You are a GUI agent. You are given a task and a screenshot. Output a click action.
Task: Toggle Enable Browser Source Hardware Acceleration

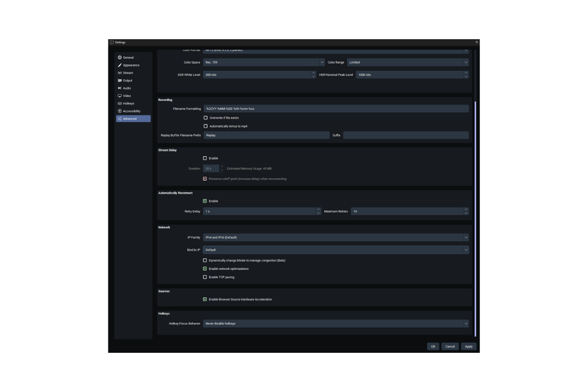click(x=205, y=299)
